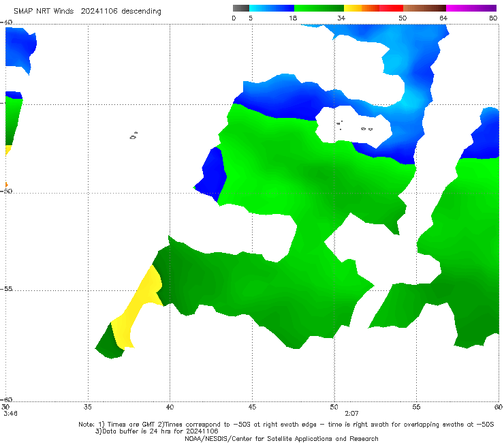
Task: Click the small island outline near 38E
Action: coord(133,136)
